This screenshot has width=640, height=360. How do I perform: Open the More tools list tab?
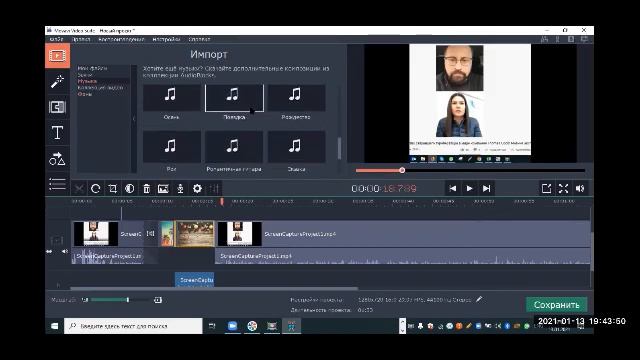57,184
